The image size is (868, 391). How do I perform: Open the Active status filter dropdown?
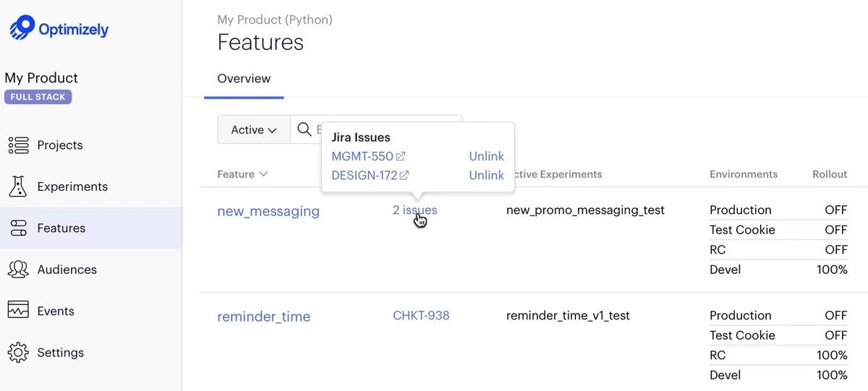coord(254,130)
